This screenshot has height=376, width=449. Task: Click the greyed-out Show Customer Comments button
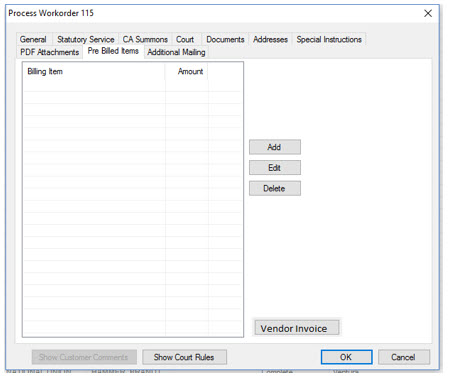[x=84, y=357]
